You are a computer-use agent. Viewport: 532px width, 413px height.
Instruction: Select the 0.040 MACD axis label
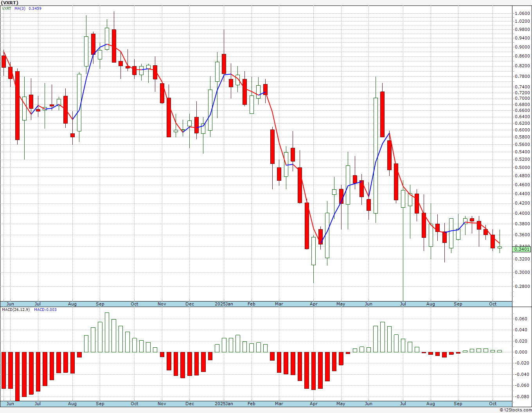[x=521, y=330]
